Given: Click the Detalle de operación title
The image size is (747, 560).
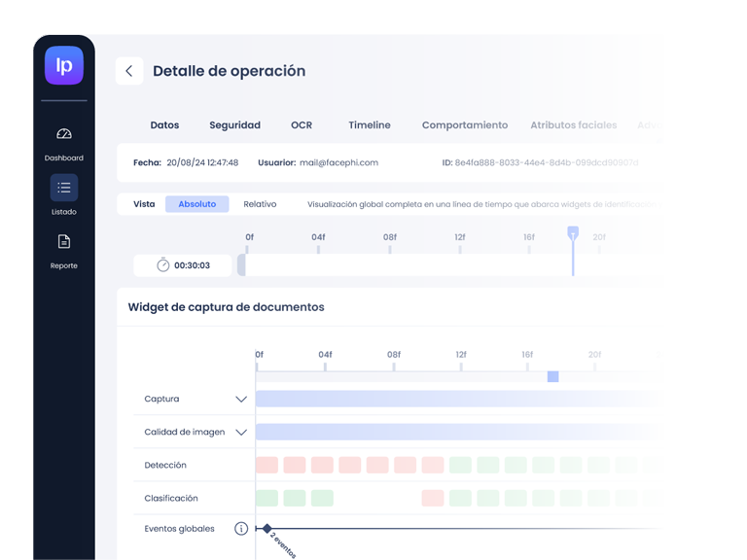Looking at the screenshot, I should click(x=230, y=71).
